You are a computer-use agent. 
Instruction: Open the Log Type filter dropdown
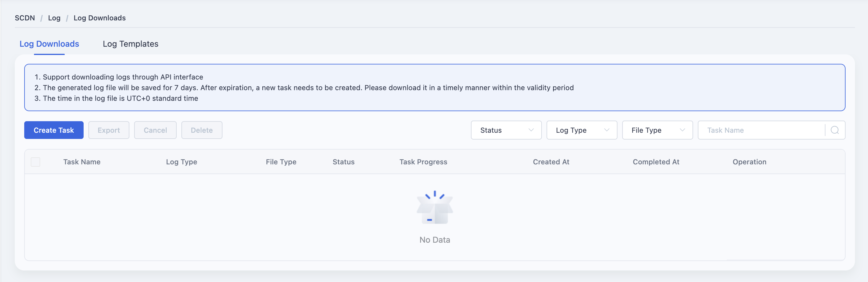582,130
